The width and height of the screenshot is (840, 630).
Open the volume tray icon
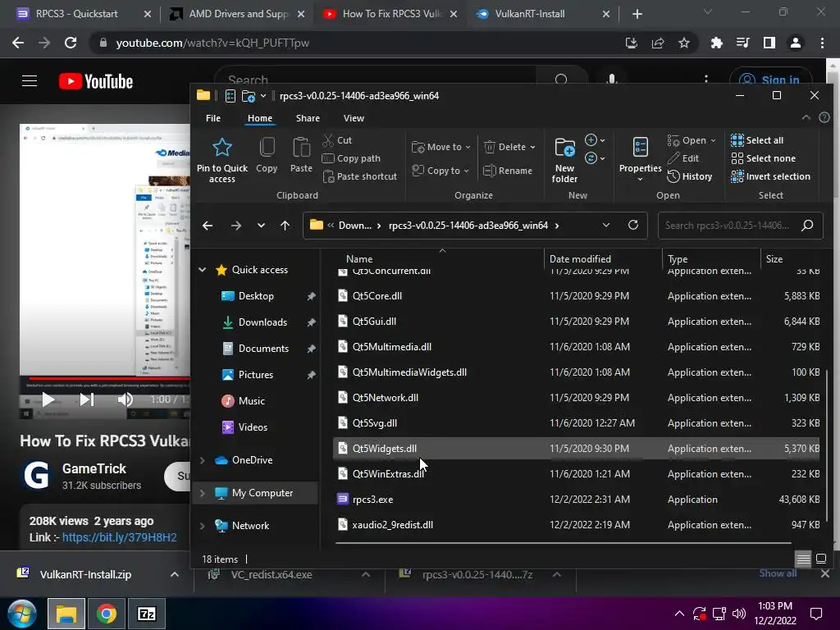click(739, 614)
